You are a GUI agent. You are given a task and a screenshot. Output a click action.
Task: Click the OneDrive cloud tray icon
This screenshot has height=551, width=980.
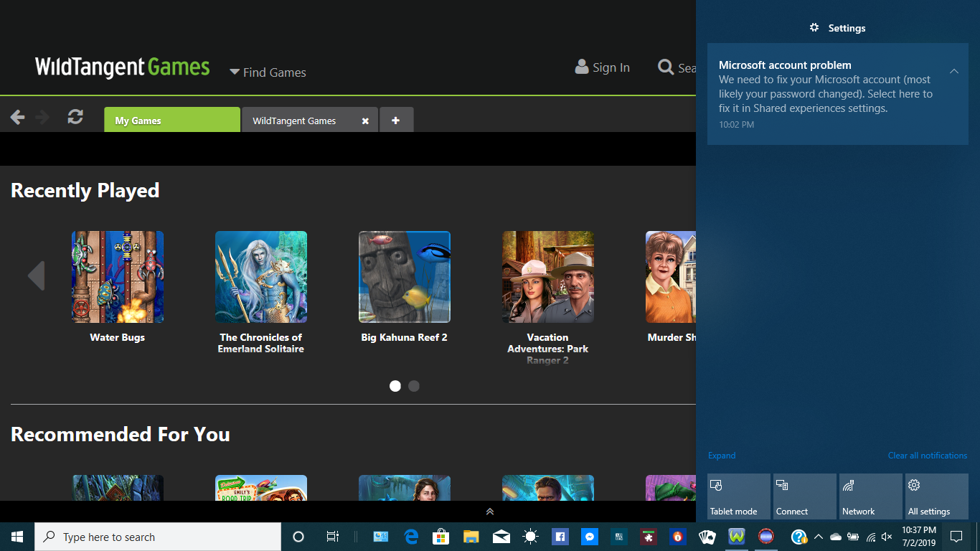click(836, 537)
